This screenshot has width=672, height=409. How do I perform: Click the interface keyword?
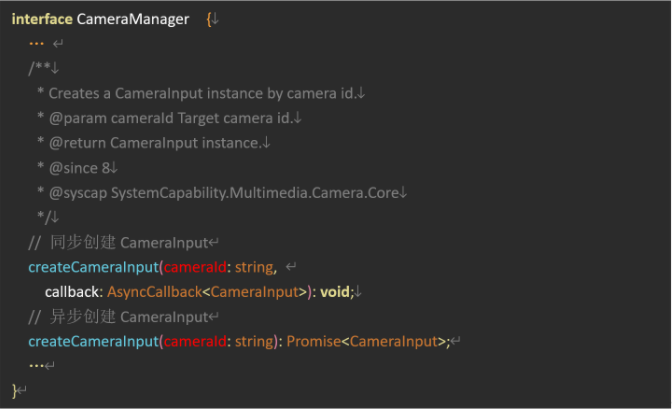[42, 19]
